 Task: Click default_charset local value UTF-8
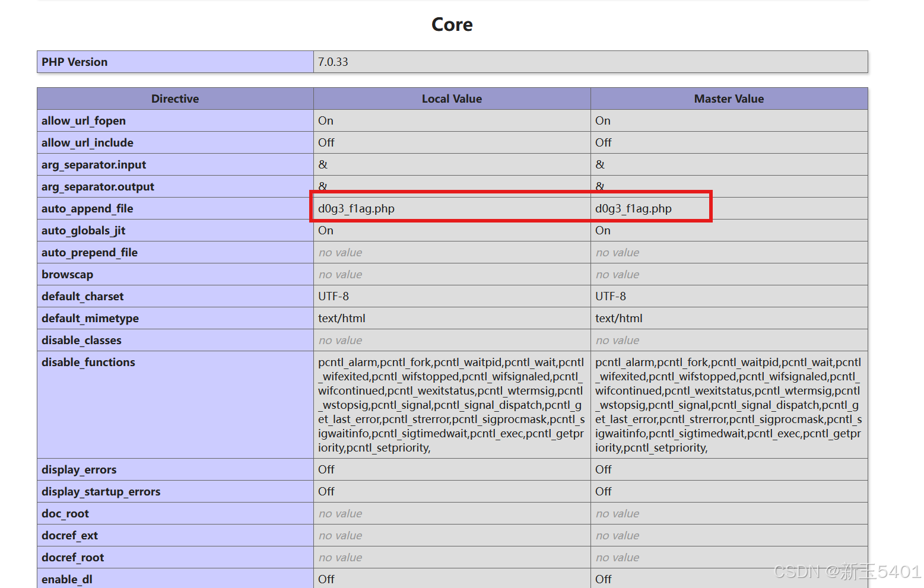[x=334, y=296]
